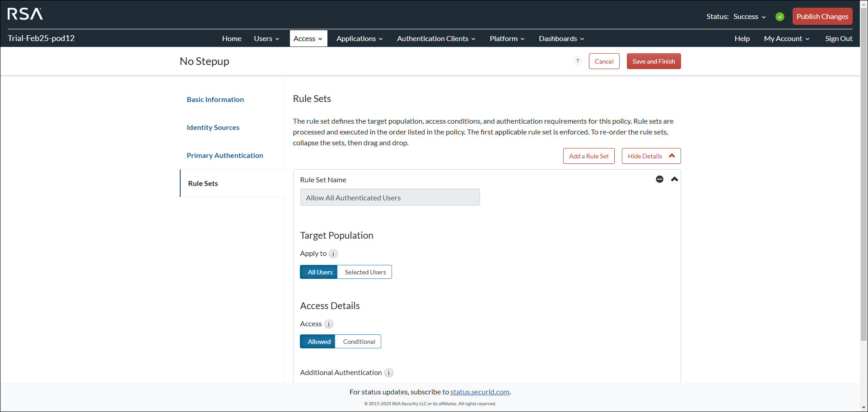Open the My Account dropdown
This screenshot has width=868, height=412.
click(786, 39)
